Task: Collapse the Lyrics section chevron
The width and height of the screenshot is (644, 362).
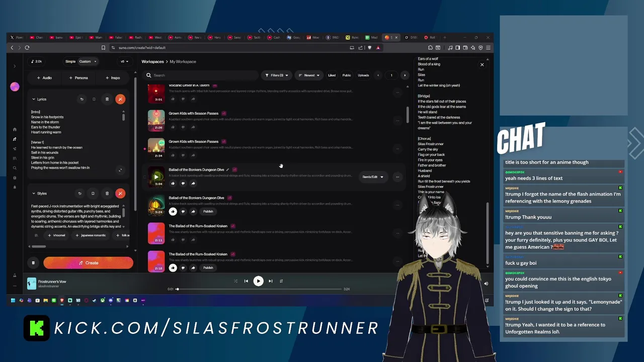Action: [x=34, y=99]
